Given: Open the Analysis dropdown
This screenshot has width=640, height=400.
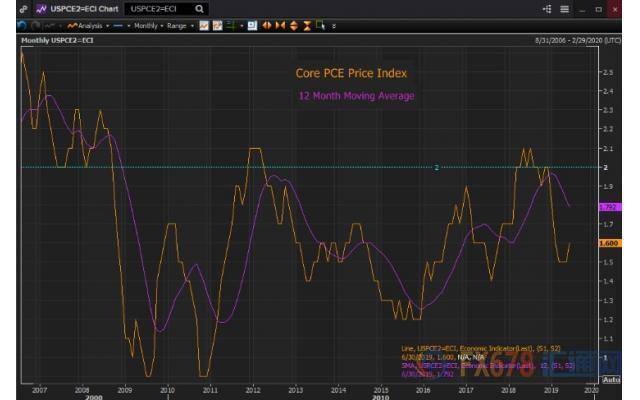Looking at the screenshot, I should click(90, 24).
